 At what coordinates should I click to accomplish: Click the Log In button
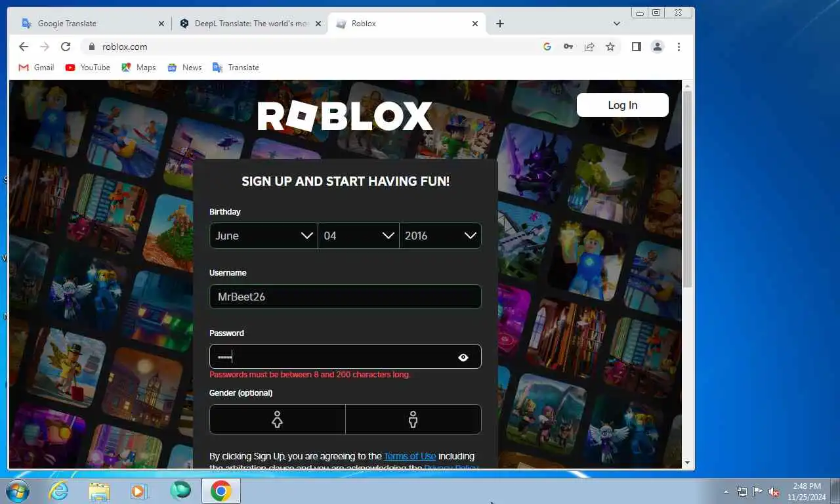point(623,105)
